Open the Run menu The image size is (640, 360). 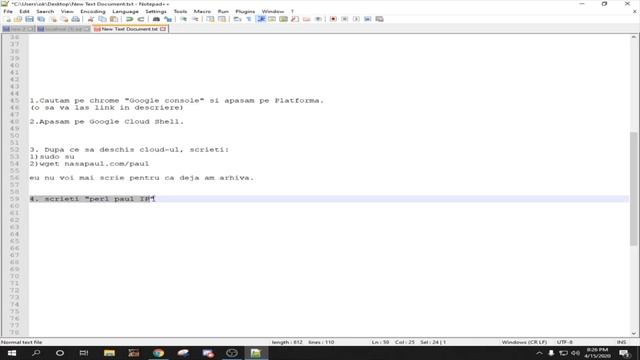tap(223, 11)
